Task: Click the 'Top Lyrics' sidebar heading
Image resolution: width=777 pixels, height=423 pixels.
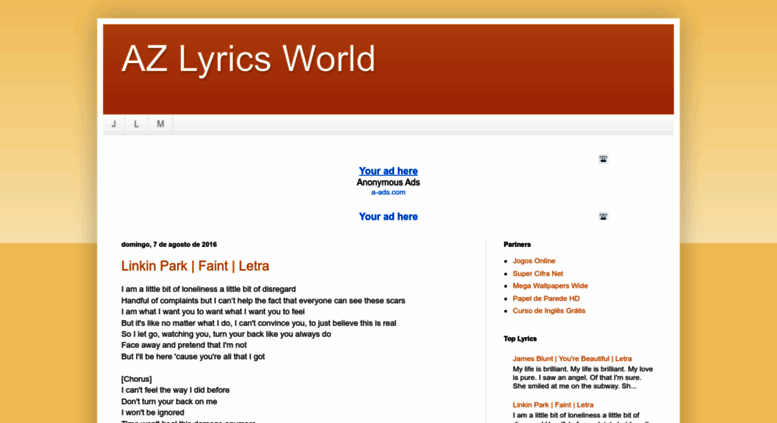Action: [x=520, y=339]
